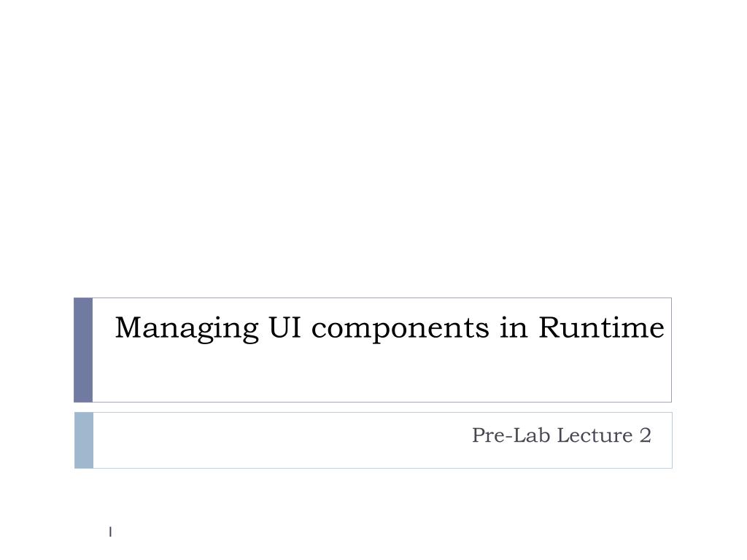Select the right border of the title box
Image resolution: width=747 pixels, height=560 pixels.
(x=671, y=350)
